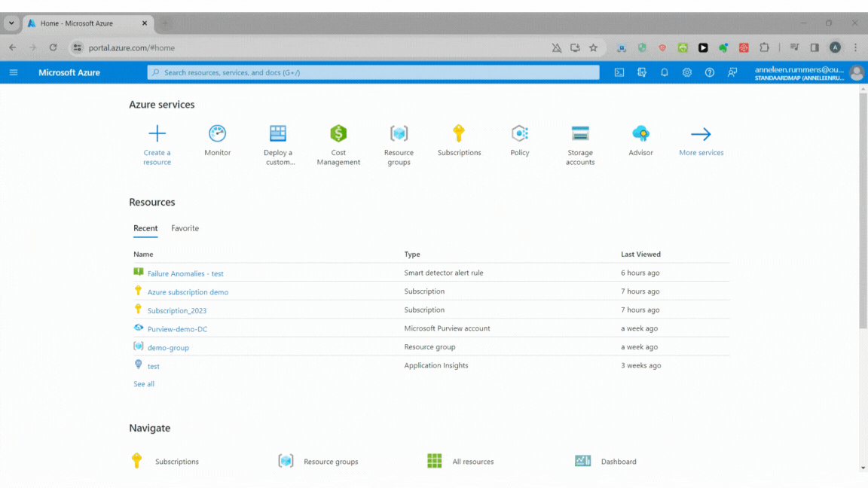This screenshot has width=868, height=488.
Task: Click the Microsoft Purview account type cell
Action: click(447, 328)
